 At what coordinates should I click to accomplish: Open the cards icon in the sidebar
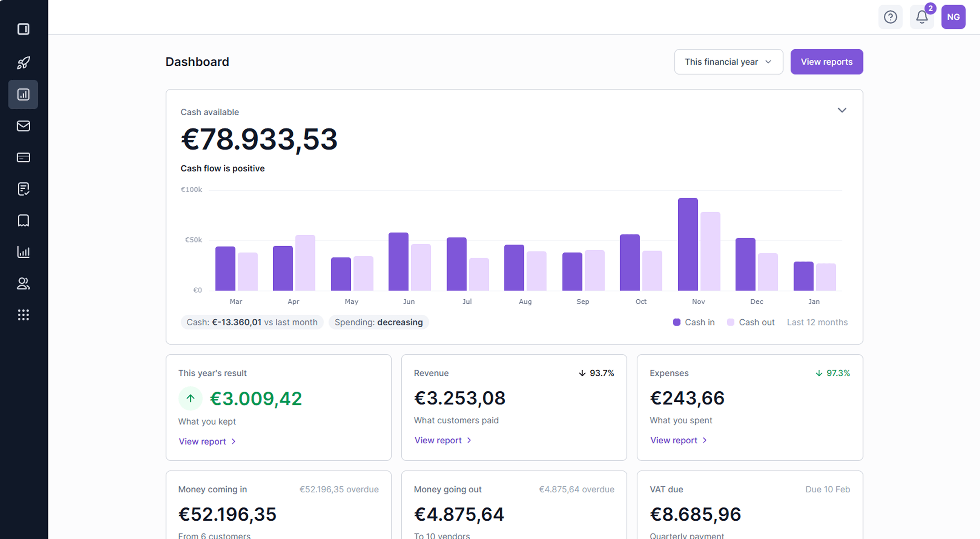(x=23, y=157)
